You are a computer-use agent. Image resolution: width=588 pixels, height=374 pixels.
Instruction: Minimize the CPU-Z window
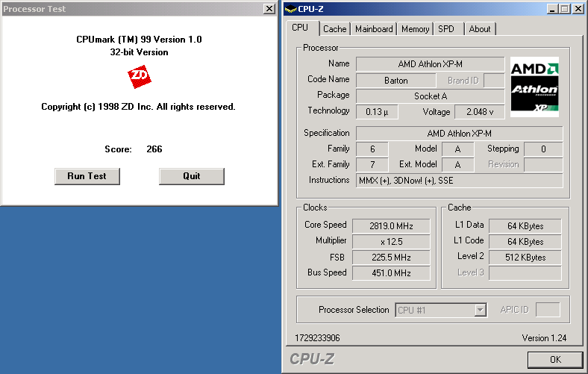point(552,9)
